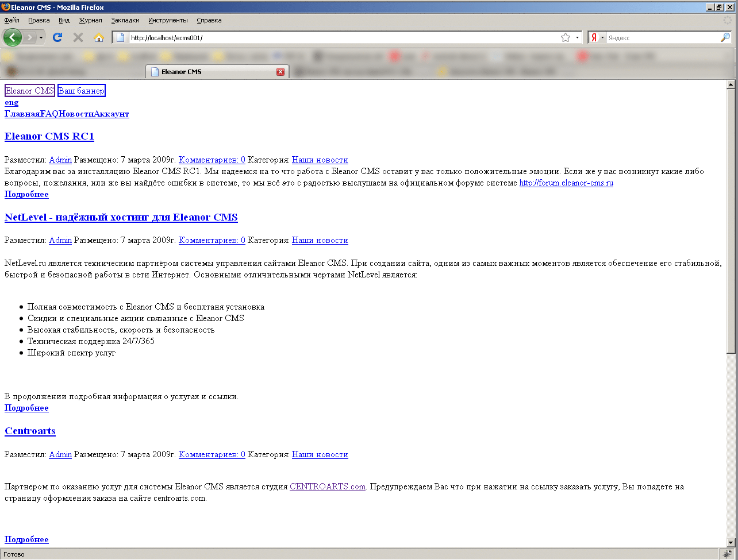This screenshot has width=738, height=560.
Task: Select the Eleanor CMS tab
Action: click(x=217, y=72)
